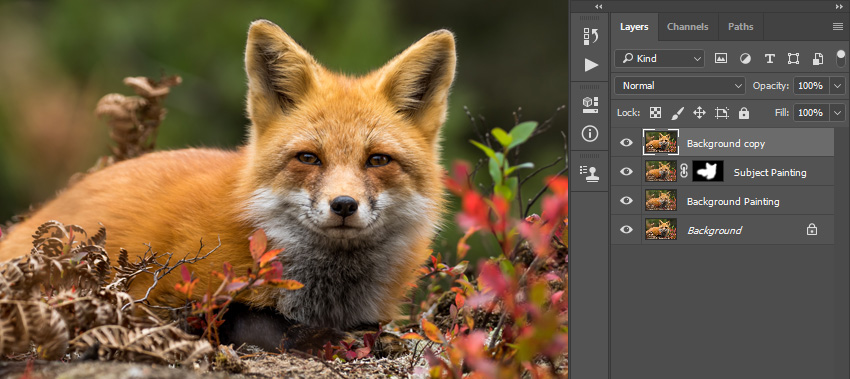Click the Fill 100% value field
The height and width of the screenshot is (379, 850).
(811, 113)
